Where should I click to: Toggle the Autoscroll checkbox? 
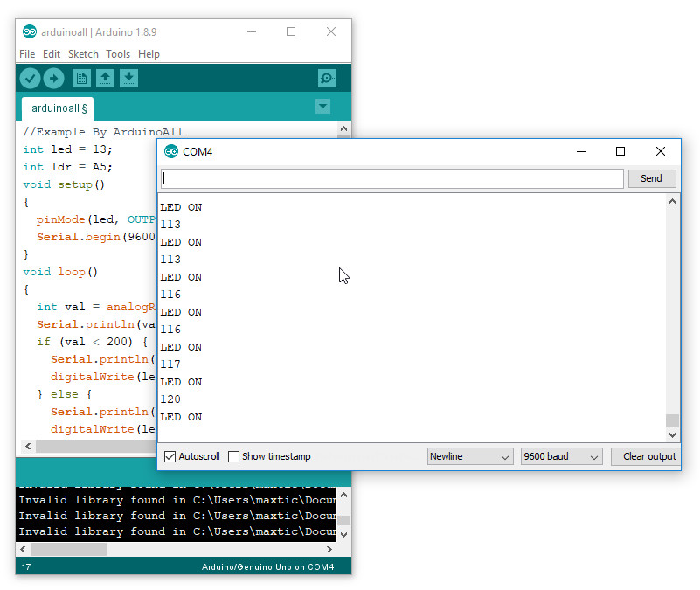coord(170,456)
